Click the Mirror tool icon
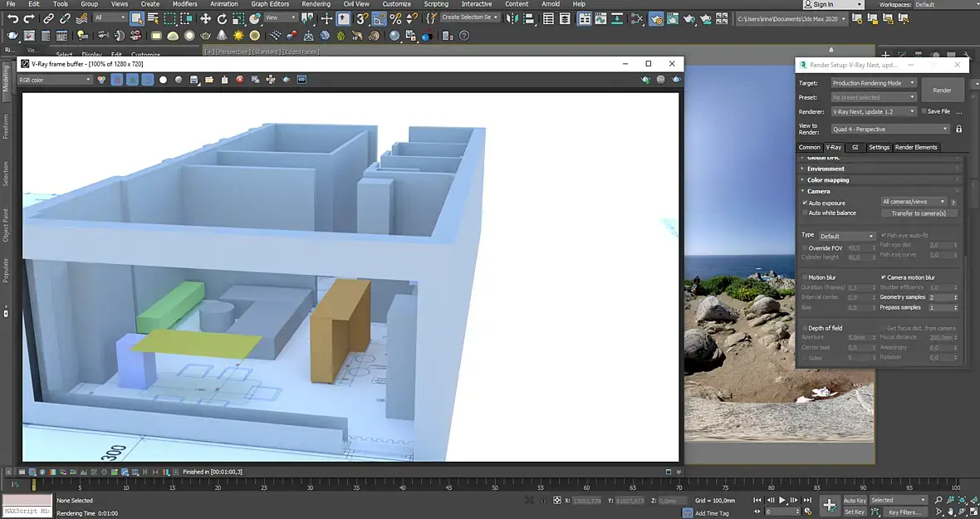The width and height of the screenshot is (980, 519). 512,19
